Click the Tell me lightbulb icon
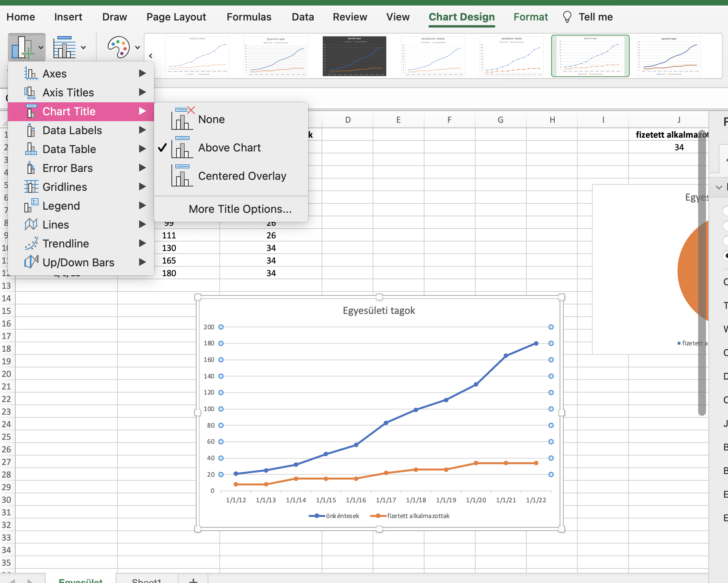Screen dimensions: 728x583 click(x=567, y=17)
